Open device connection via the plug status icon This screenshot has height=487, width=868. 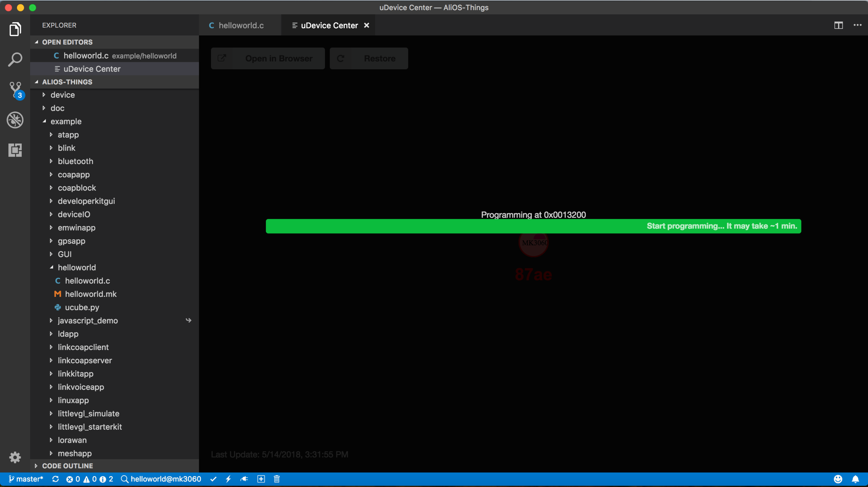tap(244, 479)
